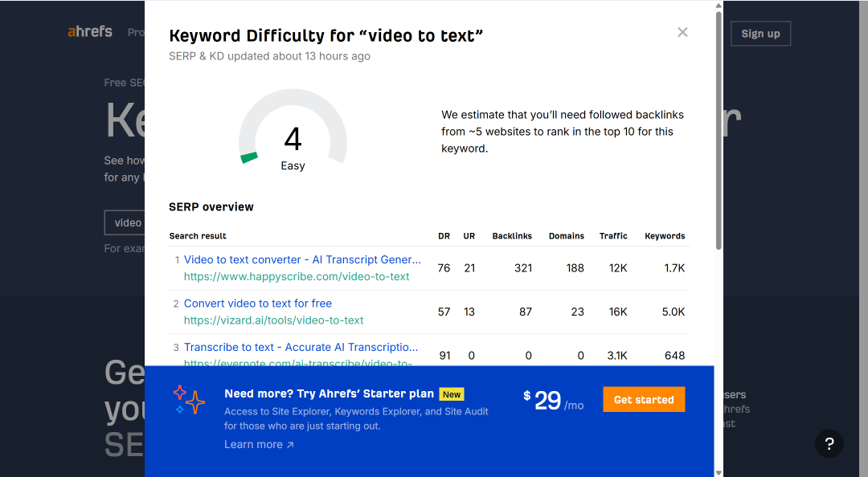The height and width of the screenshot is (477, 868).
Task: Click the Sign up button
Action: click(760, 34)
